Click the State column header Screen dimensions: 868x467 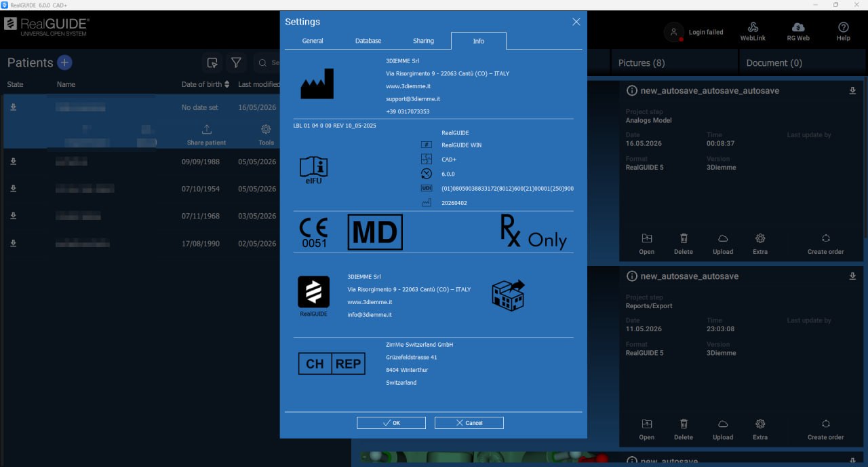pos(15,84)
